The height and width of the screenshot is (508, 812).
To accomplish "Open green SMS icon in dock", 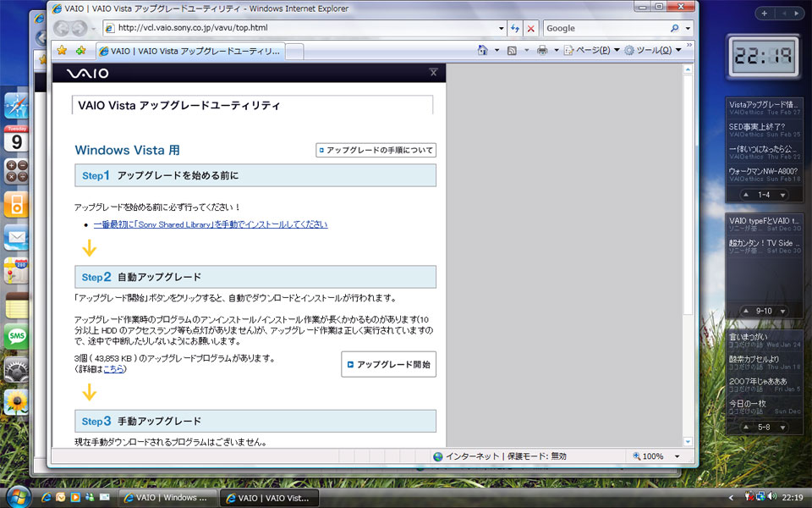I will click(16, 336).
